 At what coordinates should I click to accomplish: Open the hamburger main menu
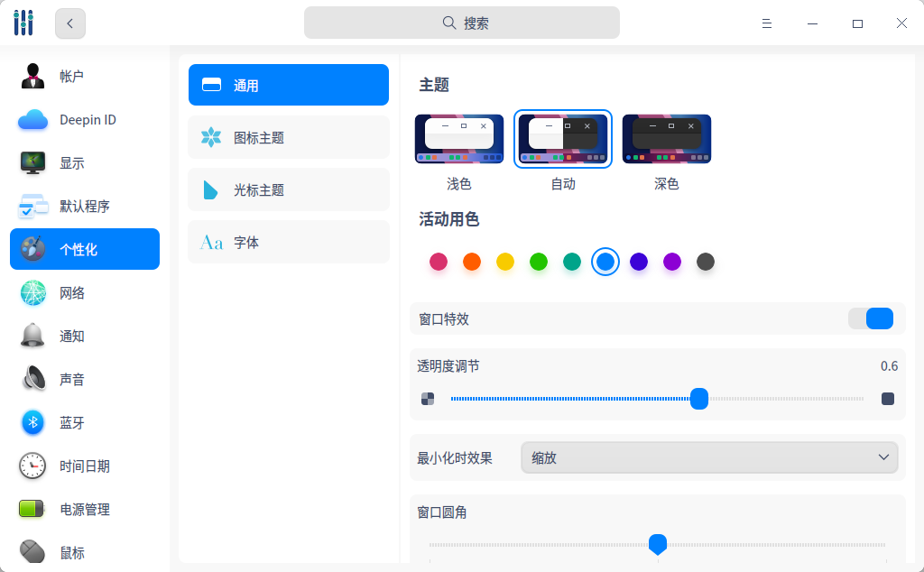767,23
